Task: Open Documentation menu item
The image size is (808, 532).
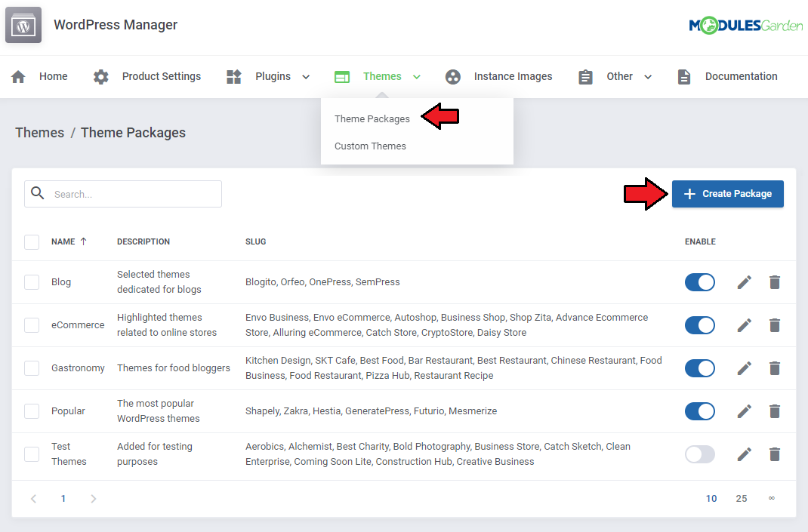Action: (x=741, y=77)
